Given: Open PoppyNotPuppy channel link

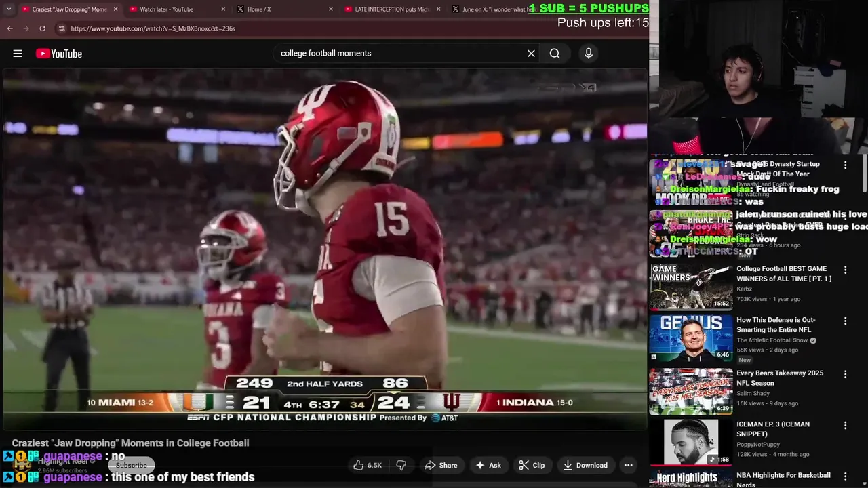Looking at the screenshot, I should [759, 444].
